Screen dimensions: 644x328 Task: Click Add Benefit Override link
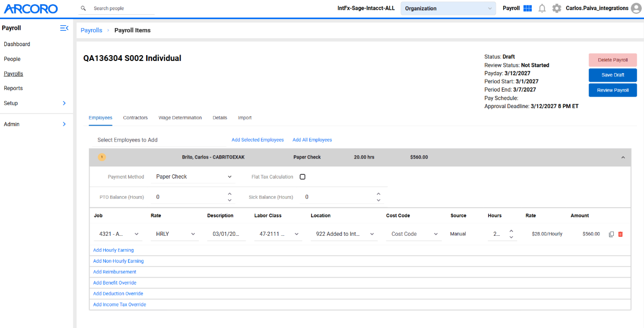click(115, 283)
